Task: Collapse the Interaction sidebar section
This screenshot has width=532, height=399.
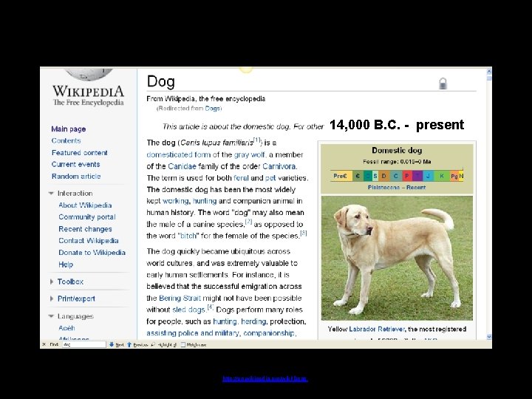Action: tap(51, 193)
